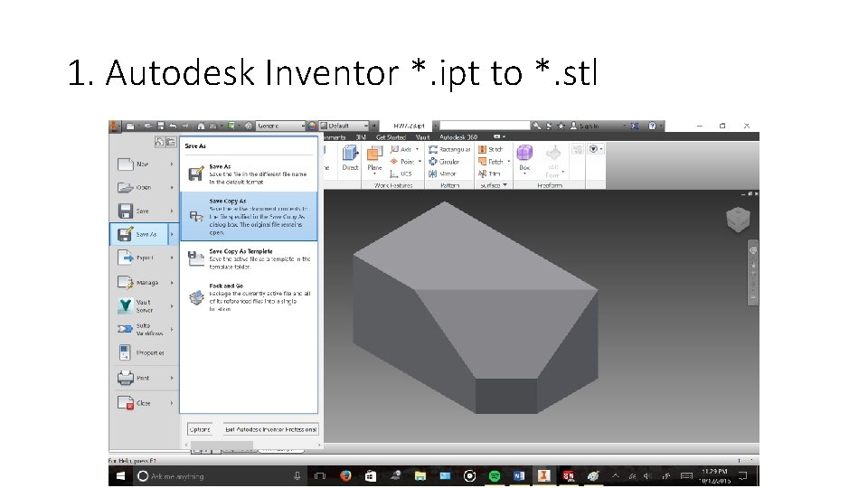
Task: Click the Plane work feature tool
Action: (374, 159)
